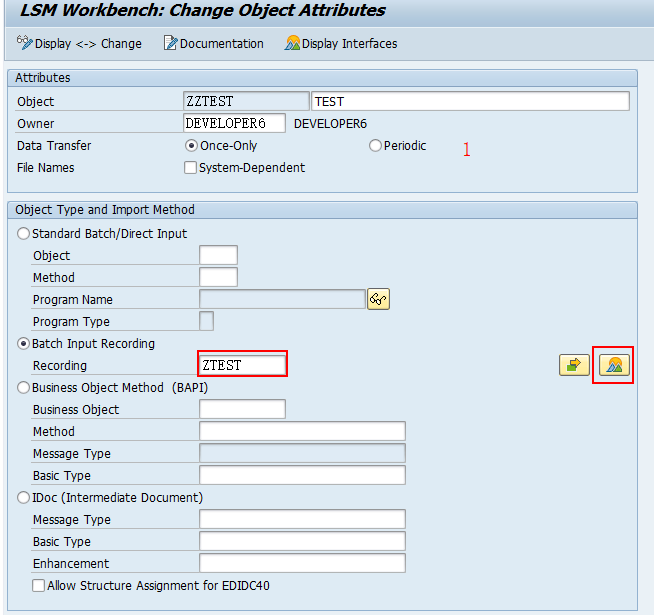
Task: Click the Message Type field under IDoc
Action: tap(302, 519)
